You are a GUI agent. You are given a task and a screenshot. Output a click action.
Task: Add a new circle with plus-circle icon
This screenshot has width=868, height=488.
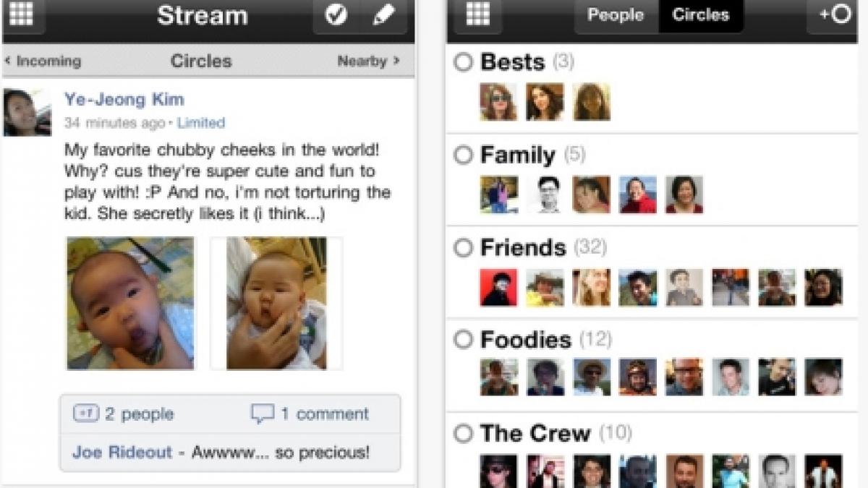click(834, 14)
